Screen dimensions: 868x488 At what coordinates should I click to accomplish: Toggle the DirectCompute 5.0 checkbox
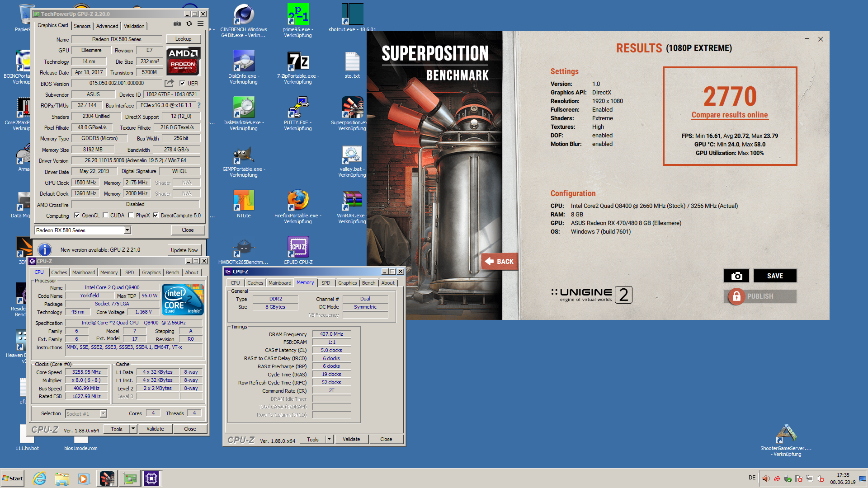click(156, 216)
